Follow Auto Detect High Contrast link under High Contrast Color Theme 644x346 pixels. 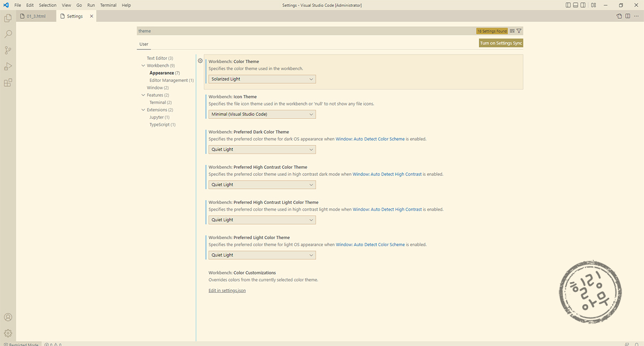[387, 174]
